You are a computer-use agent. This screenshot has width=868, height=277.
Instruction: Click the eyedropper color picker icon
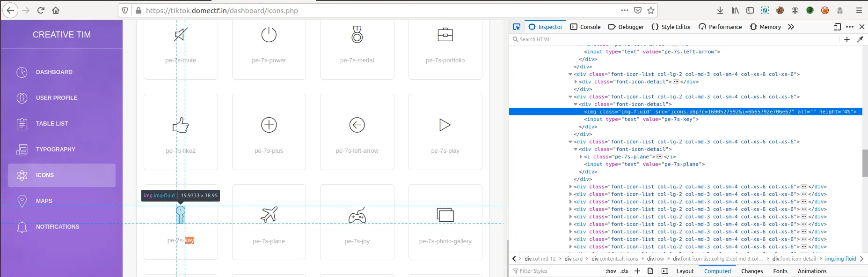[x=860, y=39]
